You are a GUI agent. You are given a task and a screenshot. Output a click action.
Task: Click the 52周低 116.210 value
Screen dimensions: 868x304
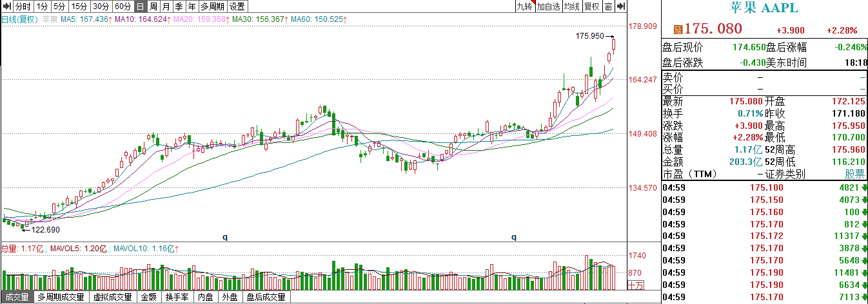click(x=847, y=162)
